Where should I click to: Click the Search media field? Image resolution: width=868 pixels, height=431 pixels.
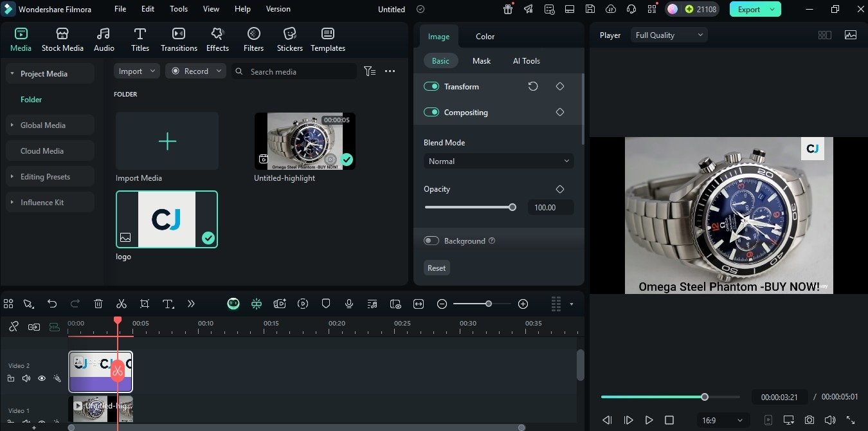[294, 71]
